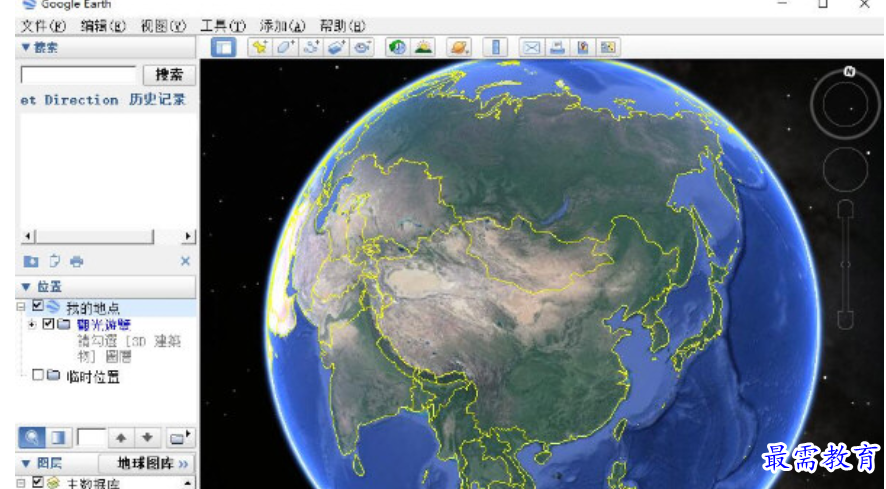The image size is (886, 489).
Task: Click the zoom slider on the right
Action: [x=845, y=265]
